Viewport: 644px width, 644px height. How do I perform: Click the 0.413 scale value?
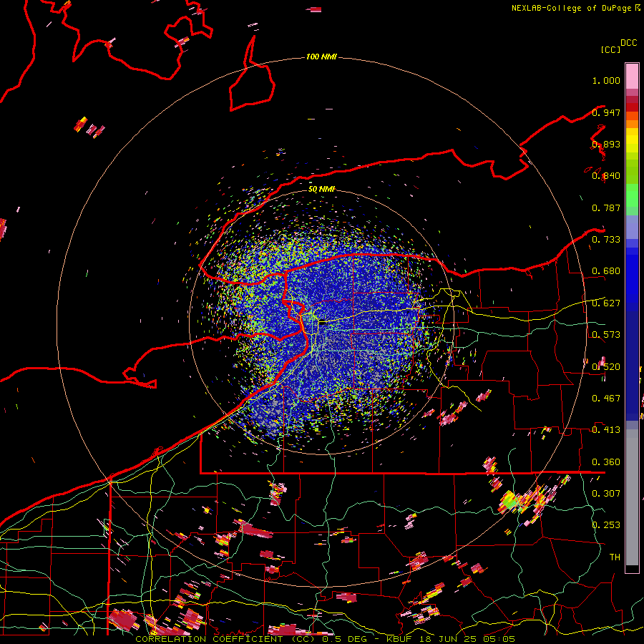pos(606,430)
